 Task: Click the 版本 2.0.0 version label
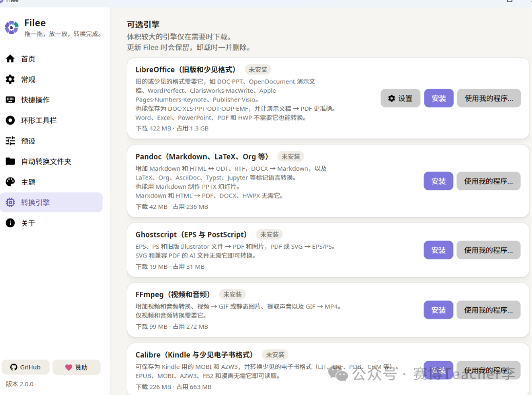19,384
